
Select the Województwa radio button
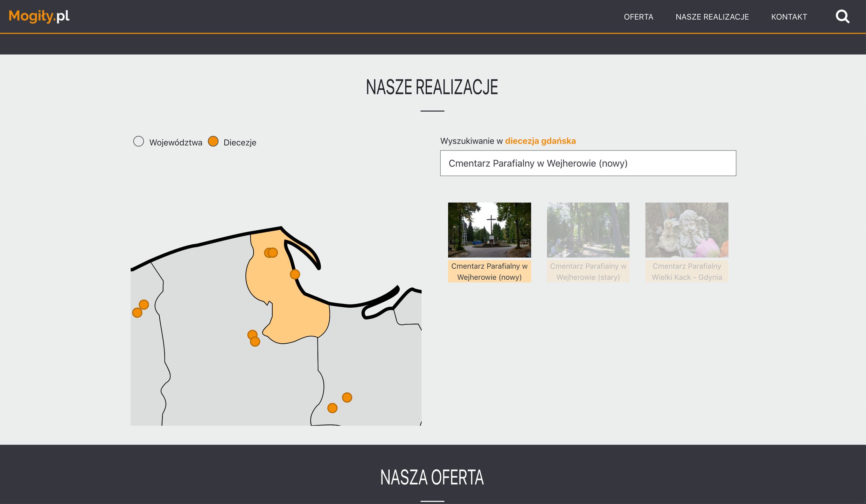(139, 141)
